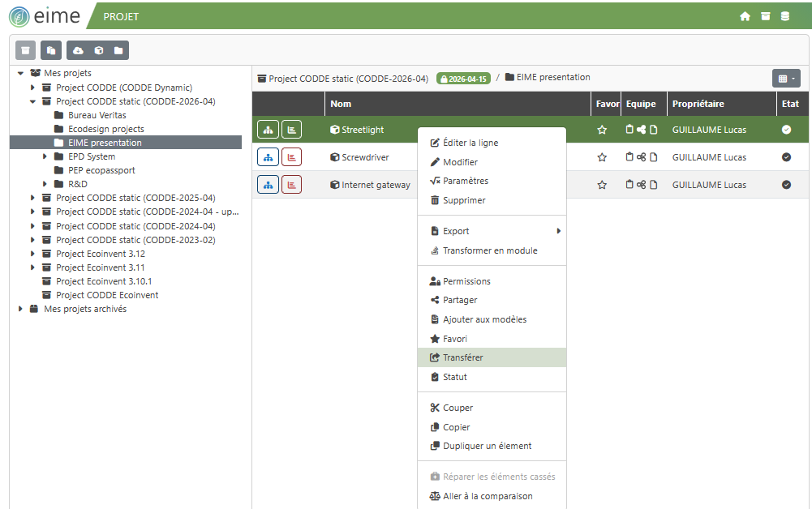Open Streetlight structure tree icon
The height and width of the screenshot is (509, 812).
(x=268, y=130)
